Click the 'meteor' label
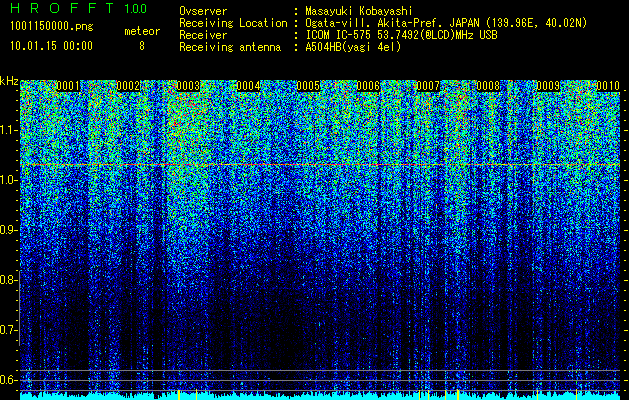The width and height of the screenshot is (629, 400). pyautogui.click(x=142, y=31)
